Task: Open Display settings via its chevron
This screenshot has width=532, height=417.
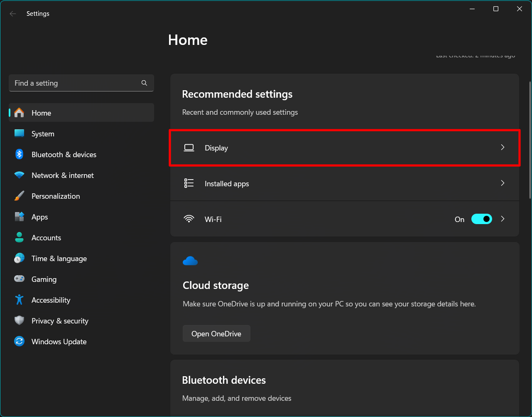Action: pos(503,147)
